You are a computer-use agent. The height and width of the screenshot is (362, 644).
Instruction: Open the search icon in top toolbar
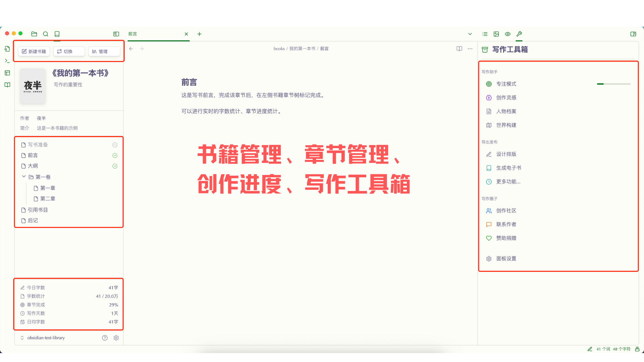(x=46, y=34)
